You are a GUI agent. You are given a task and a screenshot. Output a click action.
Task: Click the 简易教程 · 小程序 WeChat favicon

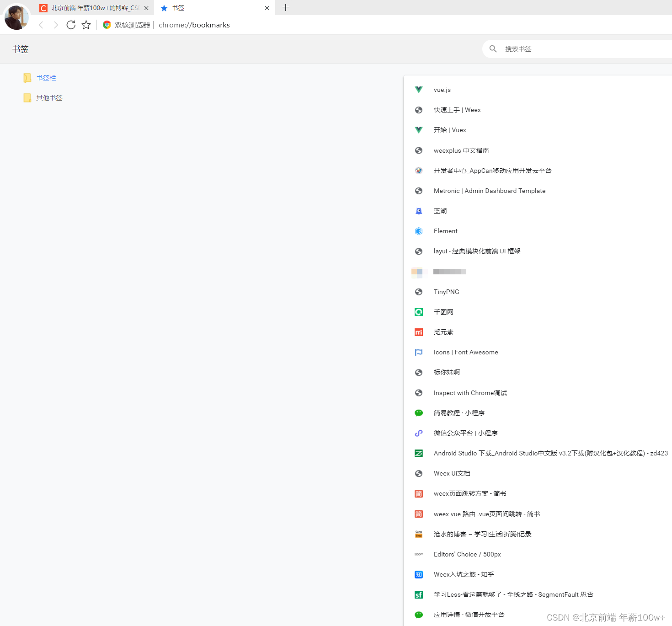(x=419, y=413)
